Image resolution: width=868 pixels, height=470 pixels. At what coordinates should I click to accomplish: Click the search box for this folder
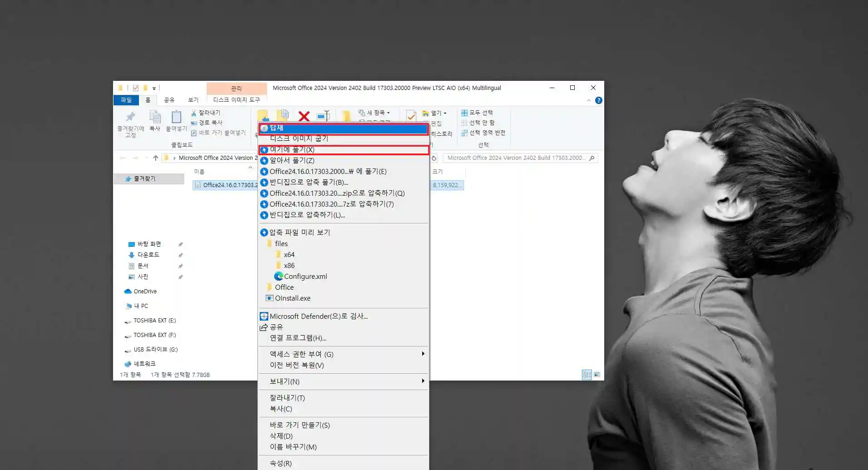[520, 158]
